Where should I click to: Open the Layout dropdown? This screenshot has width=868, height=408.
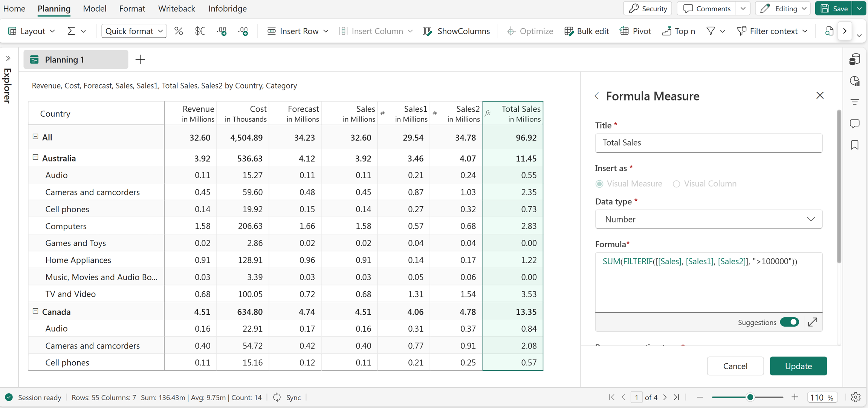(32, 31)
